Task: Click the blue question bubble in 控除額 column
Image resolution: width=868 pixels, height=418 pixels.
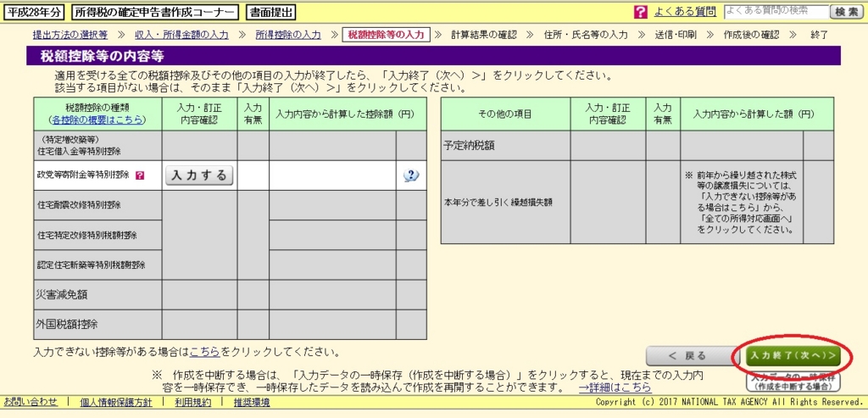Action: [411, 176]
